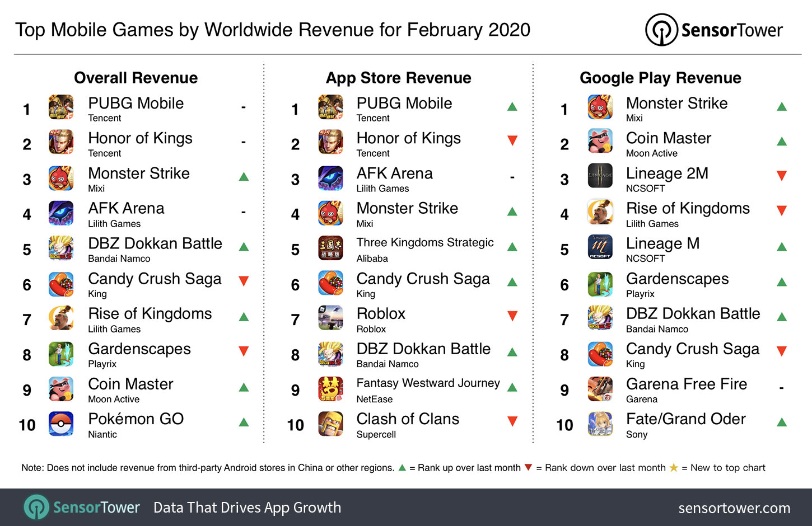The width and height of the screenshot is (812, 526).
Task: Click red down arrow next to Lineage 2M
Action: tap(782, 176)
